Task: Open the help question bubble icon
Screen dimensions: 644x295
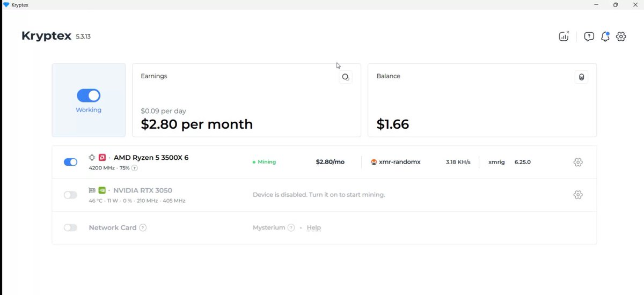Action: pyautogui.click(x=589, y=36)
